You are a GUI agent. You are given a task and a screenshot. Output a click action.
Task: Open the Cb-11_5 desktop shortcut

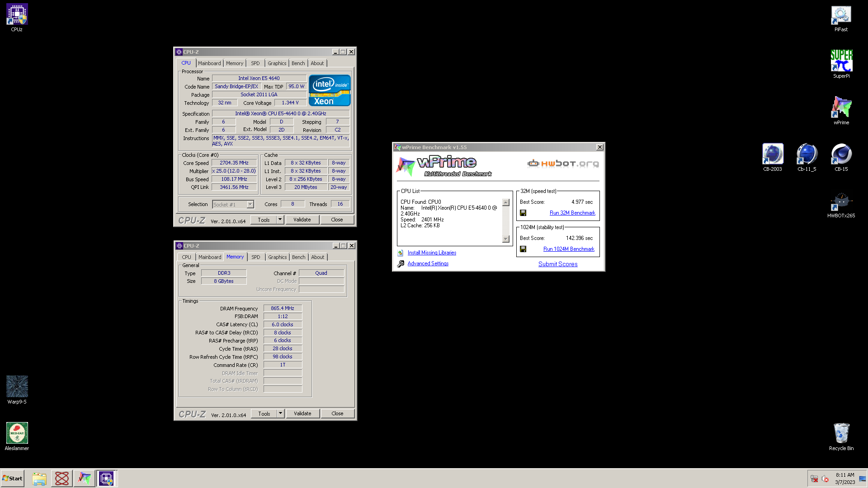pos(807,158)
